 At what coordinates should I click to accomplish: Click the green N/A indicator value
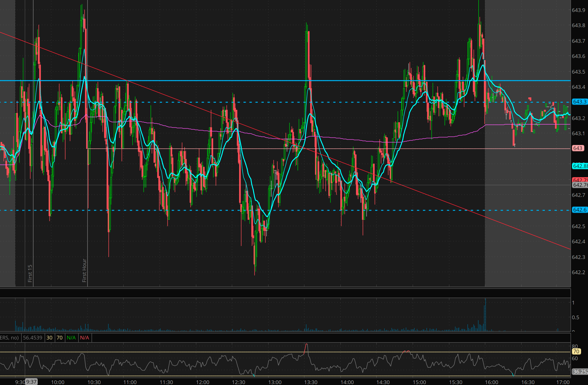[x=71, y=338]
